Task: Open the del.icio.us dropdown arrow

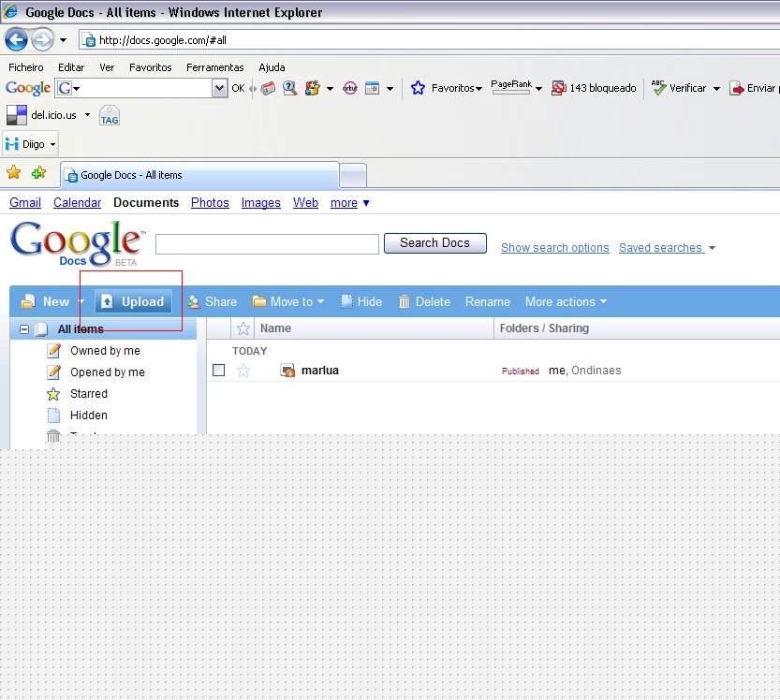Action: tap(88, 115)
